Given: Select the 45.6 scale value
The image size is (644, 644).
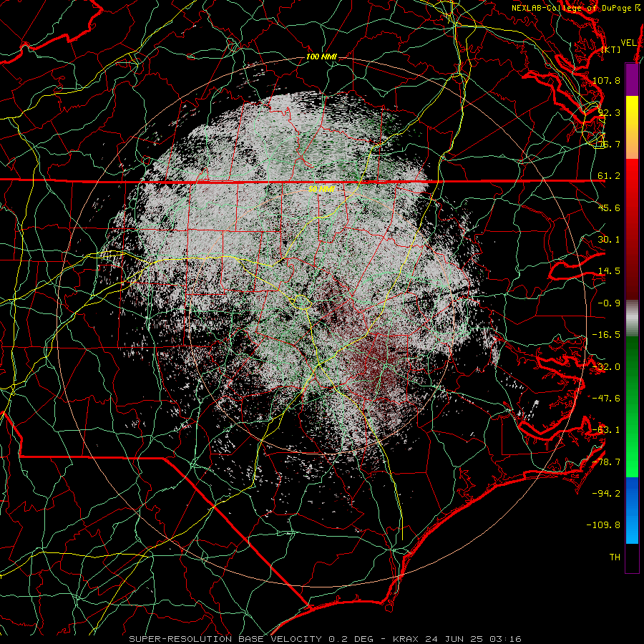Looking at the screenshot, I should [x=609, y=208].
